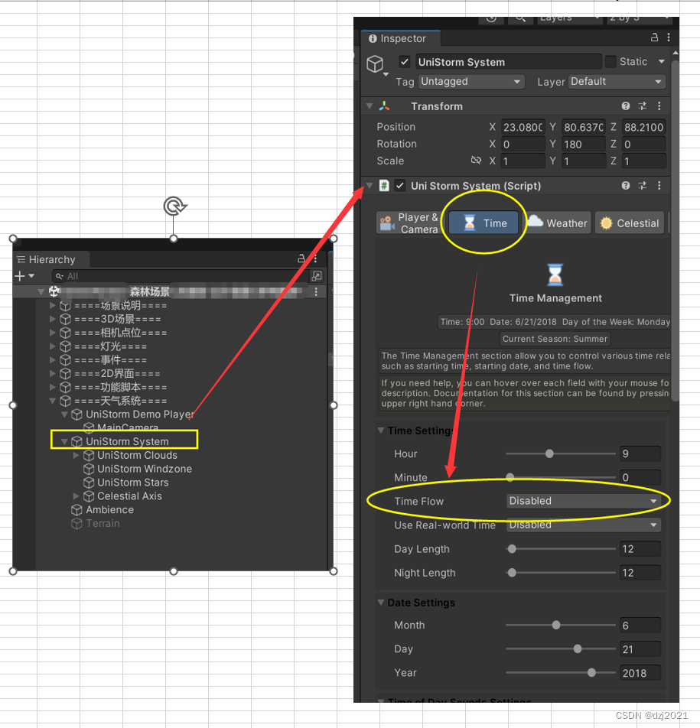The width and height of the screenshot is (700, 728).
Task: Click the UniStorm System name field
Action: [508, 62]
